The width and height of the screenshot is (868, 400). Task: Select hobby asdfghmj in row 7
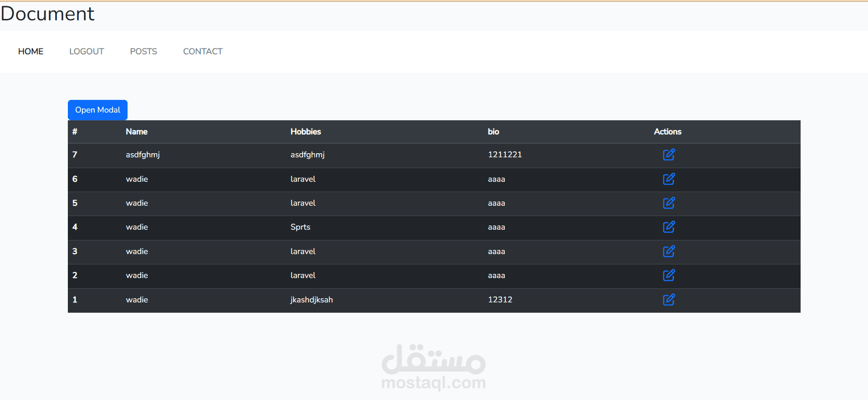(308, 155)
